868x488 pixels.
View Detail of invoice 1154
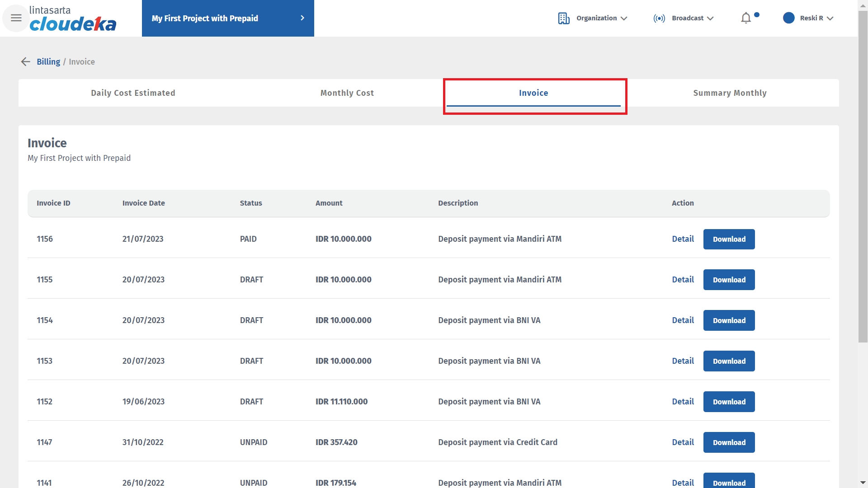(x=683, y=320)
